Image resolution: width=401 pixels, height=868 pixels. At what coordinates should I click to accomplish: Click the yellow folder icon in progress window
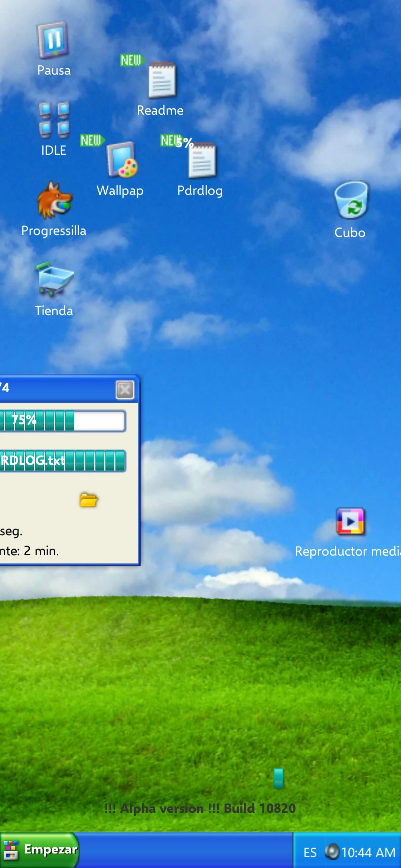point(89,500)
